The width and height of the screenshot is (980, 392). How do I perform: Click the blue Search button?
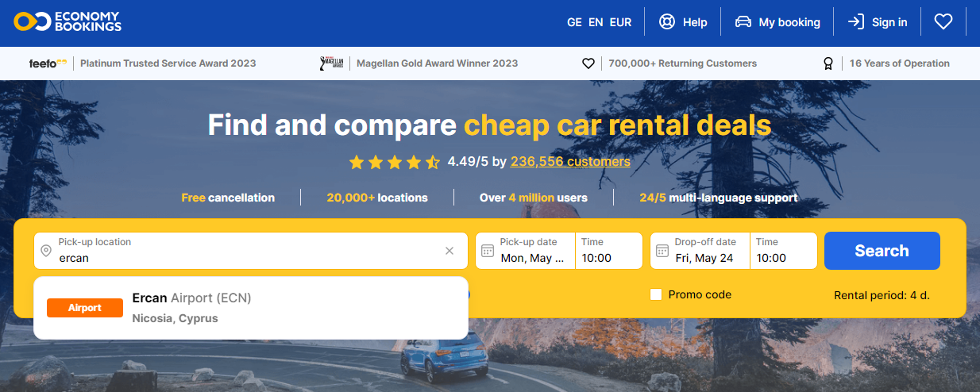882,251
